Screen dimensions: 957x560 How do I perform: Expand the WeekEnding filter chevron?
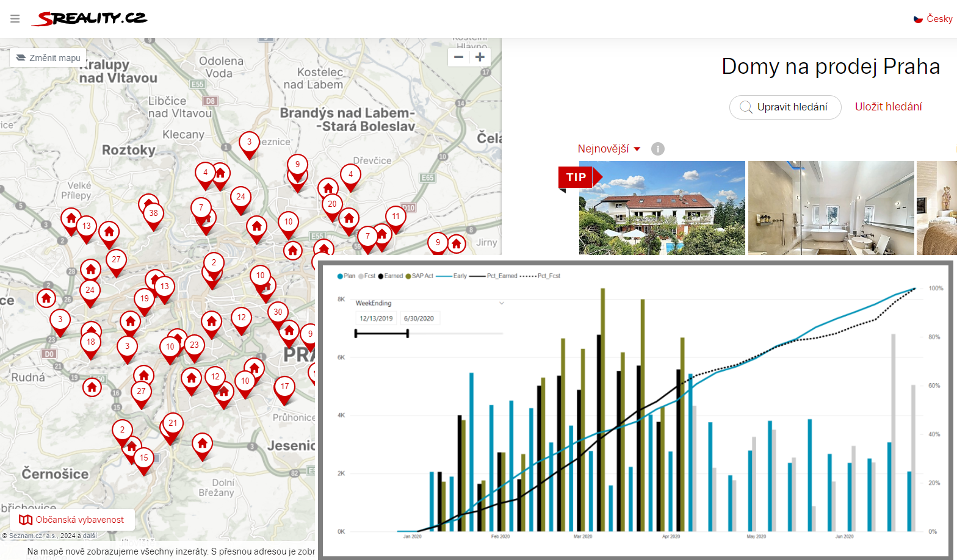pyautogui.click(x=502, y=303)
